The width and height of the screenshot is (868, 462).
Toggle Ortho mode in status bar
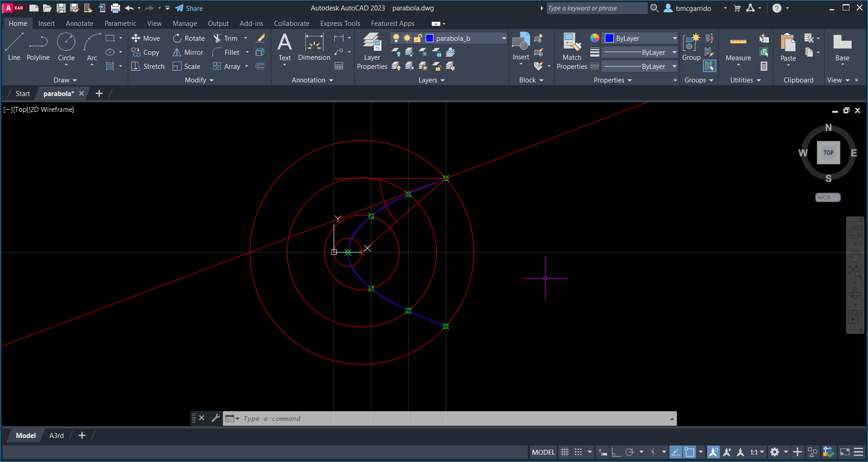[616, 452]
